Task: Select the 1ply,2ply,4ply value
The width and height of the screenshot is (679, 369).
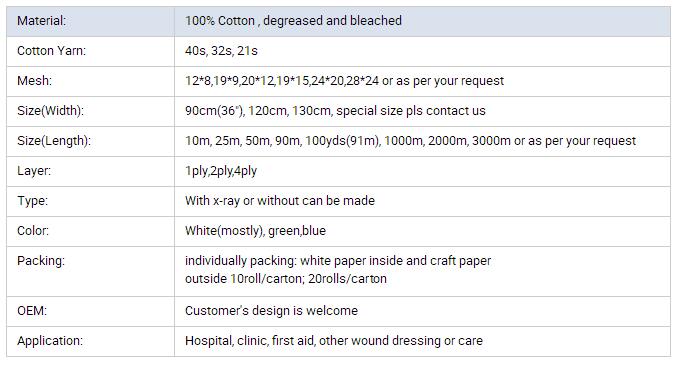Action: tap(221, 171)
